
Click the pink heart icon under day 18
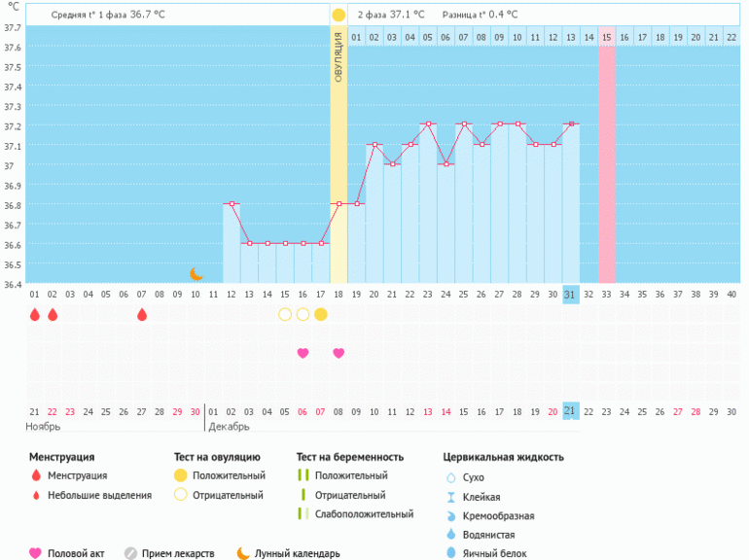click(339, 353)
